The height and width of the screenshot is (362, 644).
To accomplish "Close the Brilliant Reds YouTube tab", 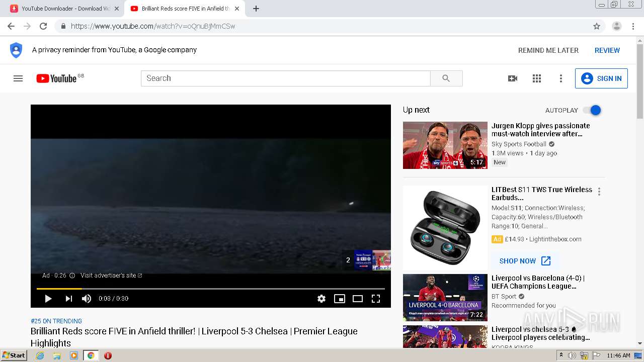I will pos(237,9).
